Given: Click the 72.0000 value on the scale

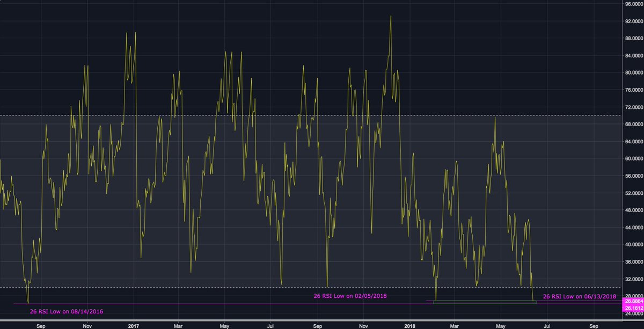Looking at the screenshot, I should [634, 107].
